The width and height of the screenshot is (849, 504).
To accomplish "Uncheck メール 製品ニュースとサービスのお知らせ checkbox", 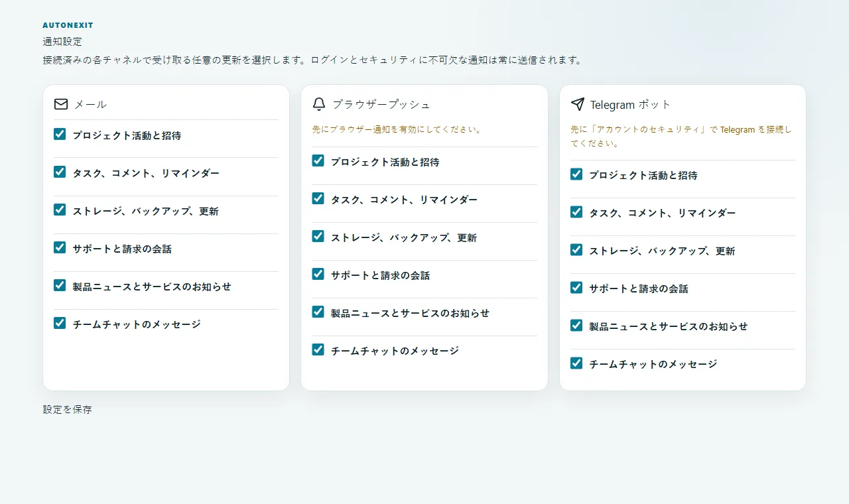I will click(60, 285).
